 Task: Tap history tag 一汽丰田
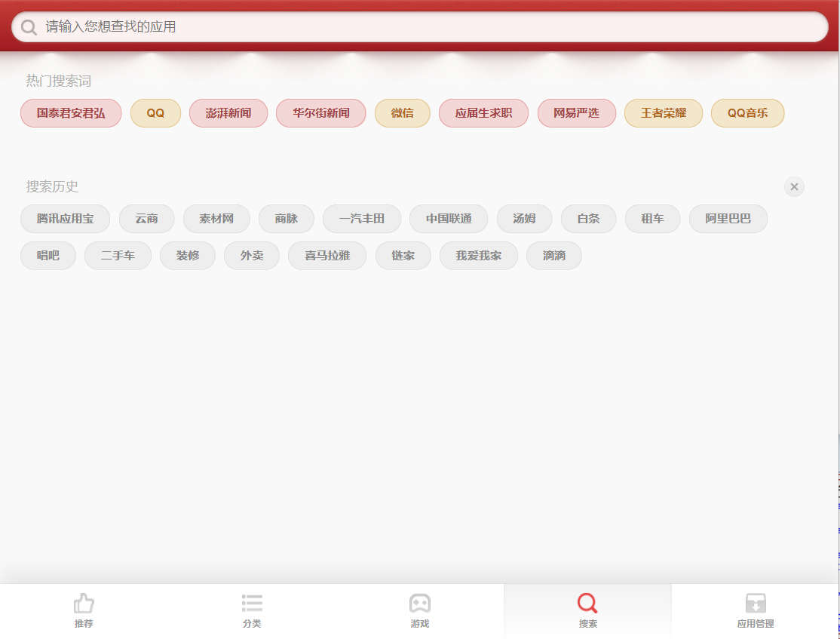pos(362,219)
